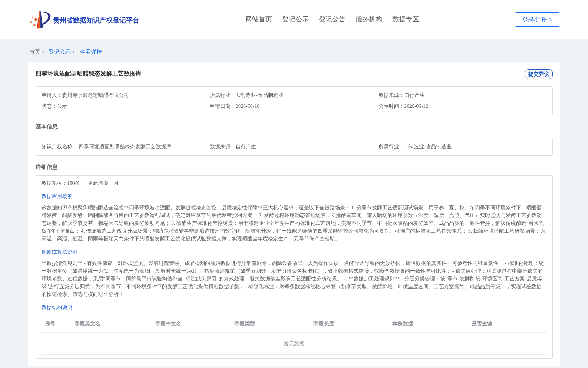Click 字段英文名 column header
The height and width of the screenshot is (368, 588).
coord(87,323)
